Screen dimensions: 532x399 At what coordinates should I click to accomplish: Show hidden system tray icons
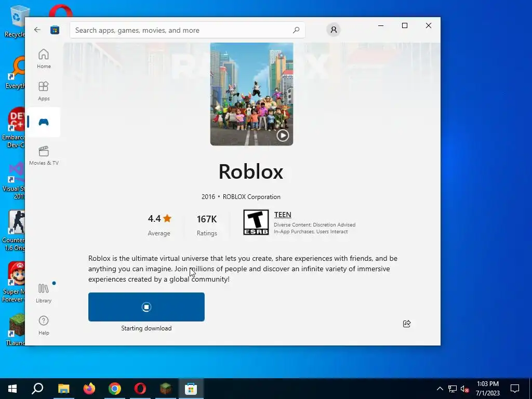point(440,389)
